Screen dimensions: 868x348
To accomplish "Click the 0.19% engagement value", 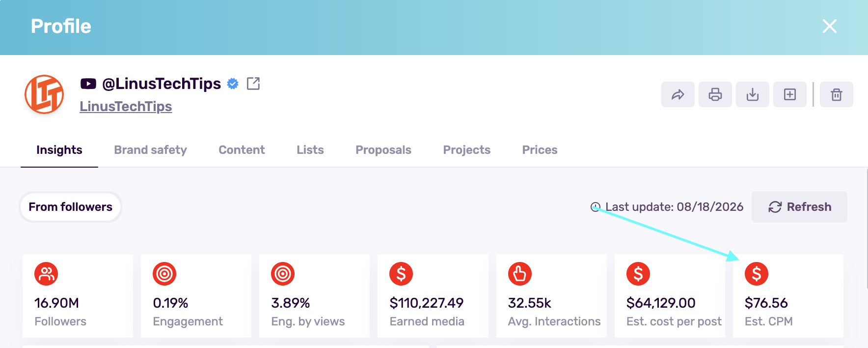I will click(170, 303).
